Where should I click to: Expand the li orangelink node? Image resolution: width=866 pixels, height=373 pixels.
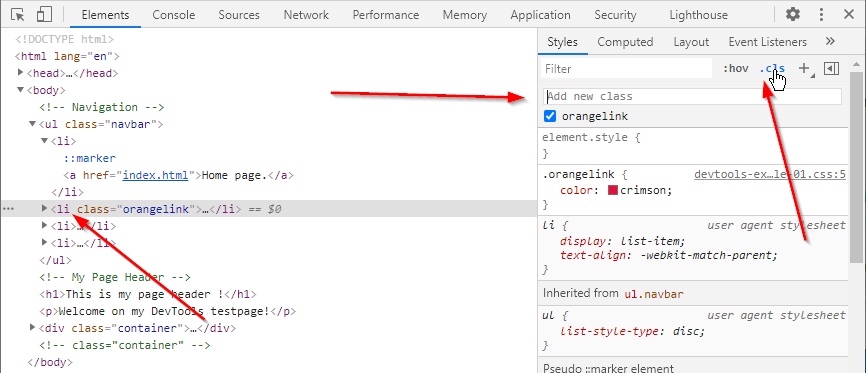(45, 209)
